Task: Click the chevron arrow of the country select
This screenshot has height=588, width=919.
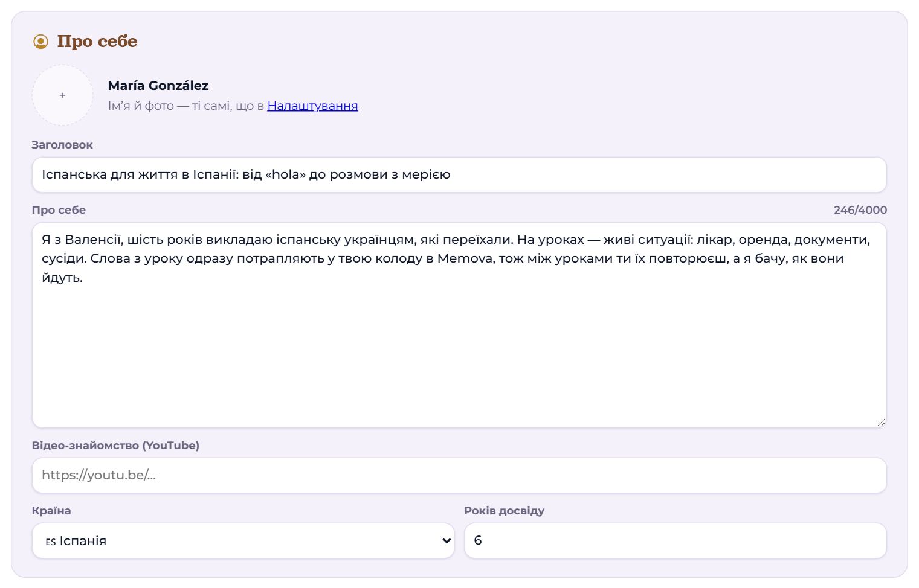Action: click(x=447, y=540)
